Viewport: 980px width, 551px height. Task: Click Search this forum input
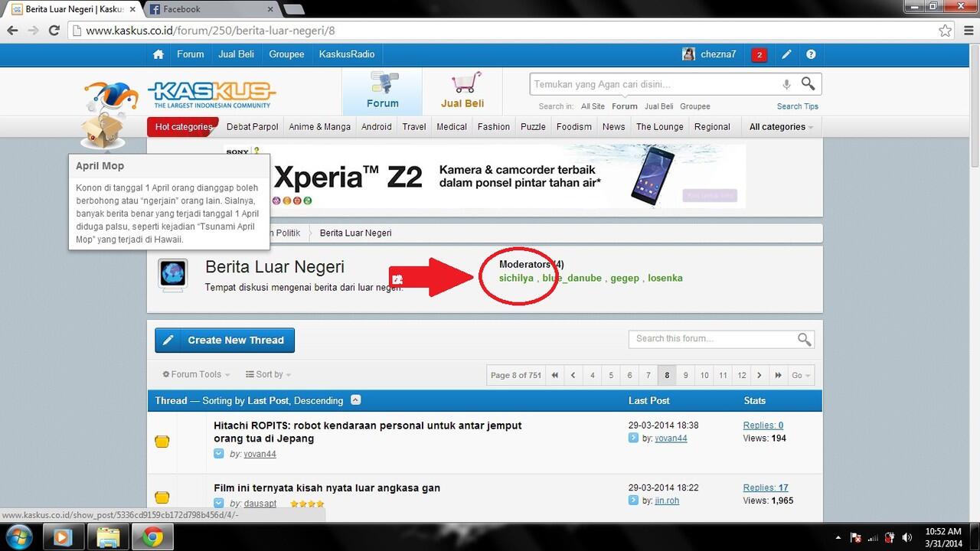tap(712, 339)
